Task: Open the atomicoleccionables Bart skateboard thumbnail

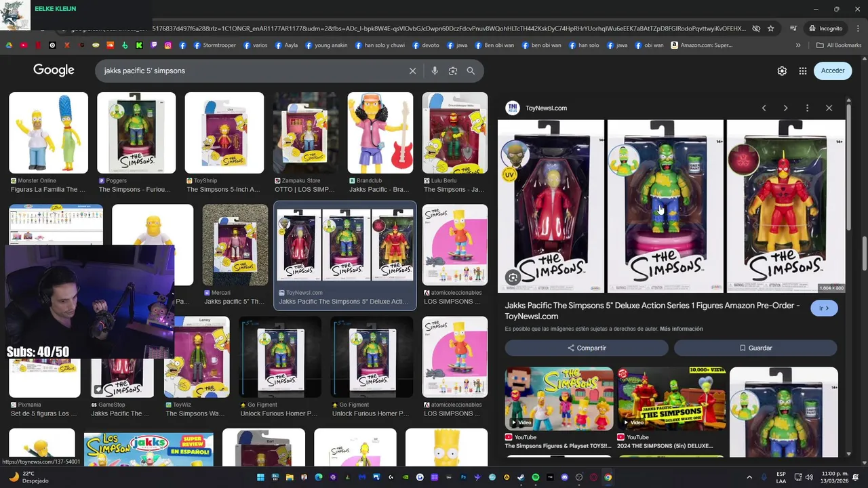Action: pyautogui.click(x=455, y=245)
